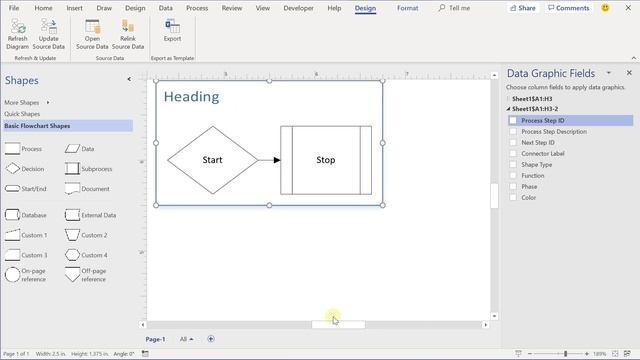The height and width of the screenshot is (360, 640).
Task: Click the presentation mode status icon
Action: [518, 354]
